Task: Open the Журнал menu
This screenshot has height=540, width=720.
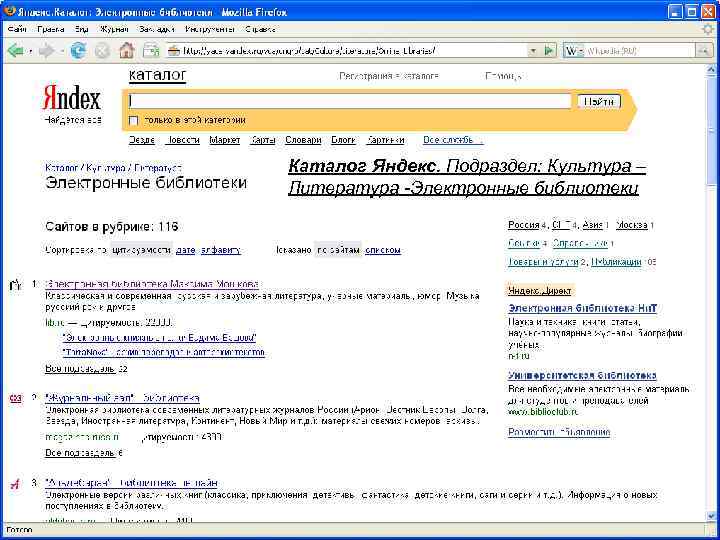Action: point(114,29)
